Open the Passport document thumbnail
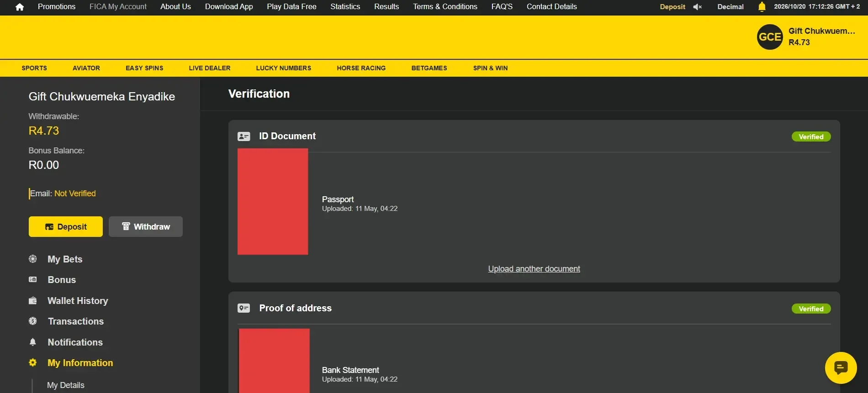 [x=273, y=201]
